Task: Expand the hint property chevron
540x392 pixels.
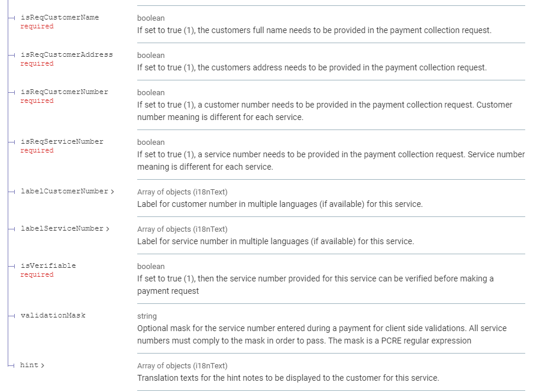Action: pos(43,365)
